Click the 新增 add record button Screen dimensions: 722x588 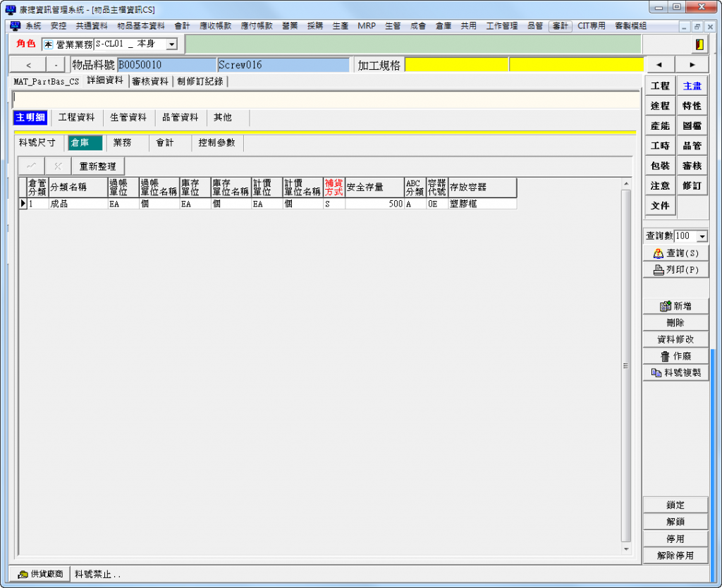point(675,306)
